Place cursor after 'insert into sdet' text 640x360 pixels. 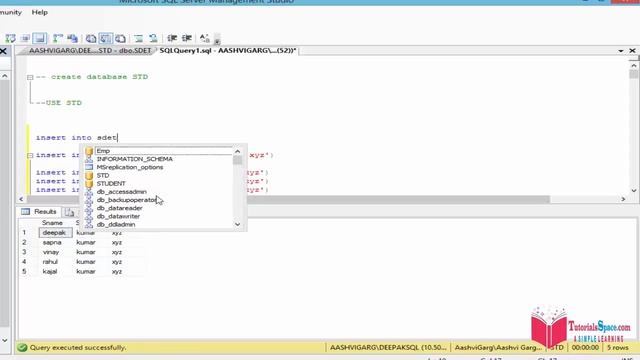118,138
